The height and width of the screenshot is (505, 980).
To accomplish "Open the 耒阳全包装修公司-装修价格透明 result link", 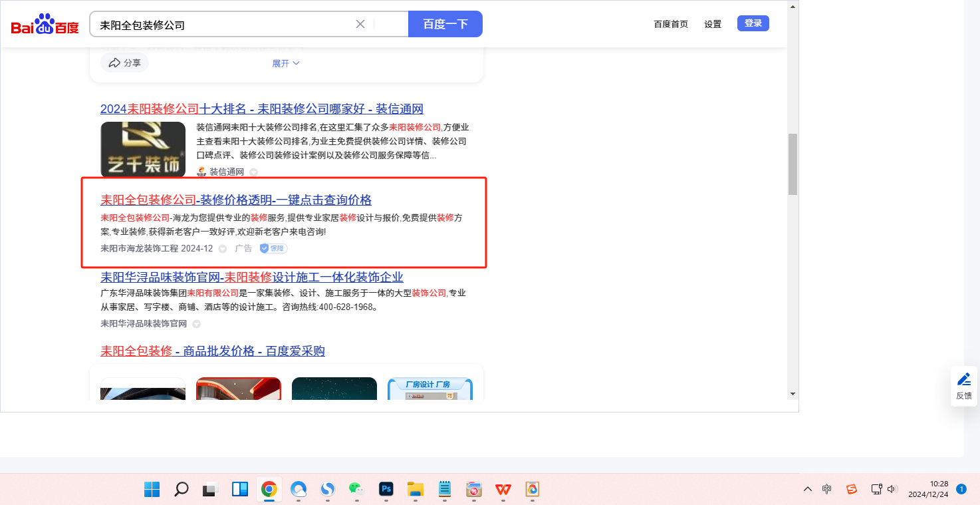I will click(x=235, y=200).
